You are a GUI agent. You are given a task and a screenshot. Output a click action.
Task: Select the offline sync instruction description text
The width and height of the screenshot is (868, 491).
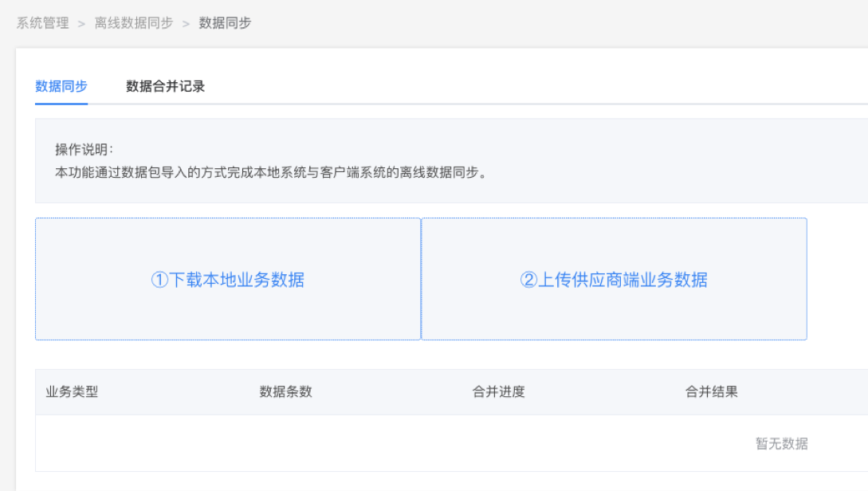tap(270, 172)
